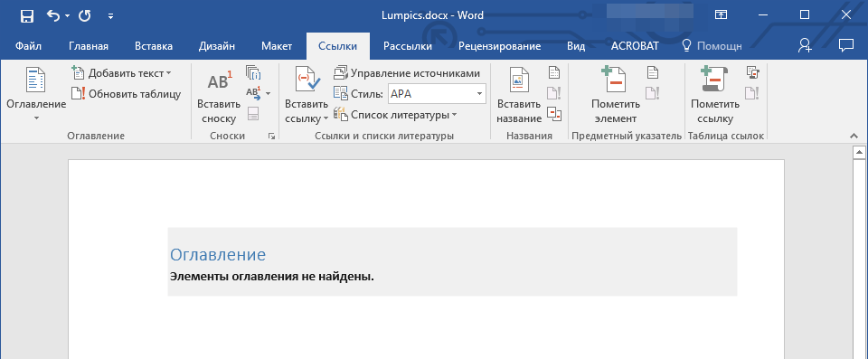
Task: Switch to the Вставка tab
Action: click(x=154, y=46)
